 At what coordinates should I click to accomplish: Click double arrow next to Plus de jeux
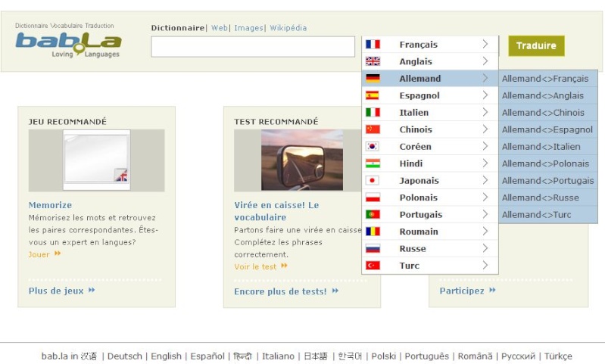[x=92, y=290]
